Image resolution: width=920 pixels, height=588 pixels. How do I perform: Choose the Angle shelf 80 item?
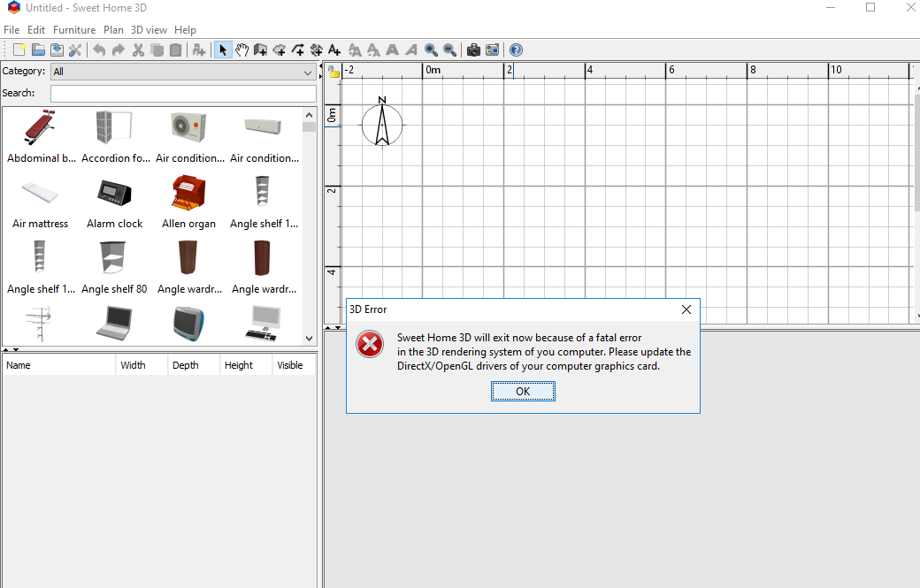pyautogui.click(x=114, y=268)
